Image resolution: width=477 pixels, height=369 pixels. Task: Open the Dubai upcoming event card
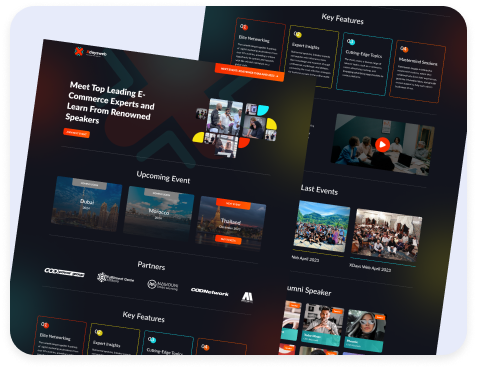pos(87,204)
